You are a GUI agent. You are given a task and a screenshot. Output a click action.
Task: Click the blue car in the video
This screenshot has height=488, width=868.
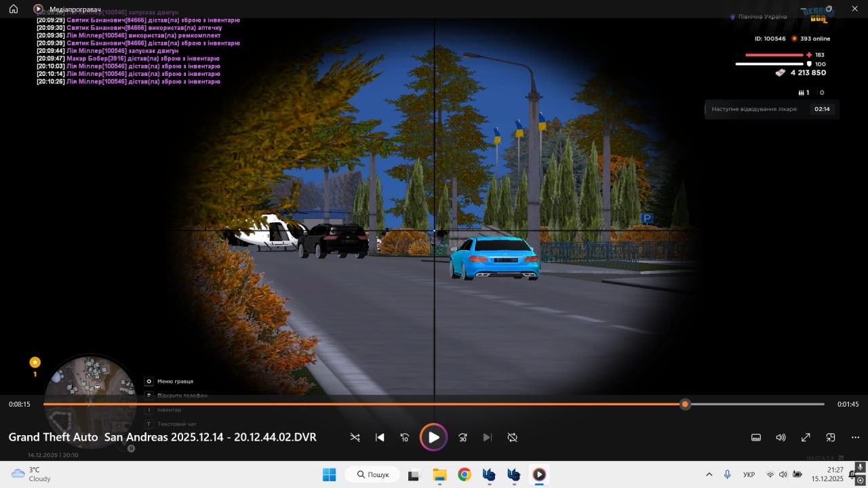(x=496, y=258)
